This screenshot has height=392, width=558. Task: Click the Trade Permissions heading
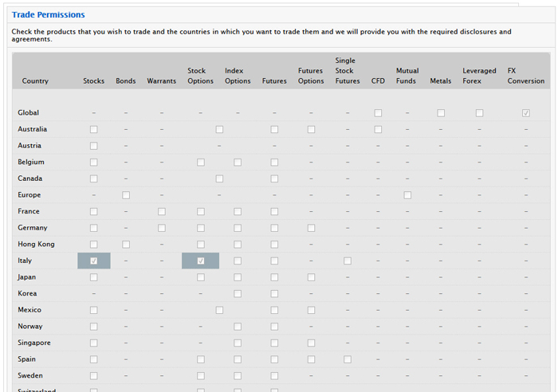[x=48, y=14]
